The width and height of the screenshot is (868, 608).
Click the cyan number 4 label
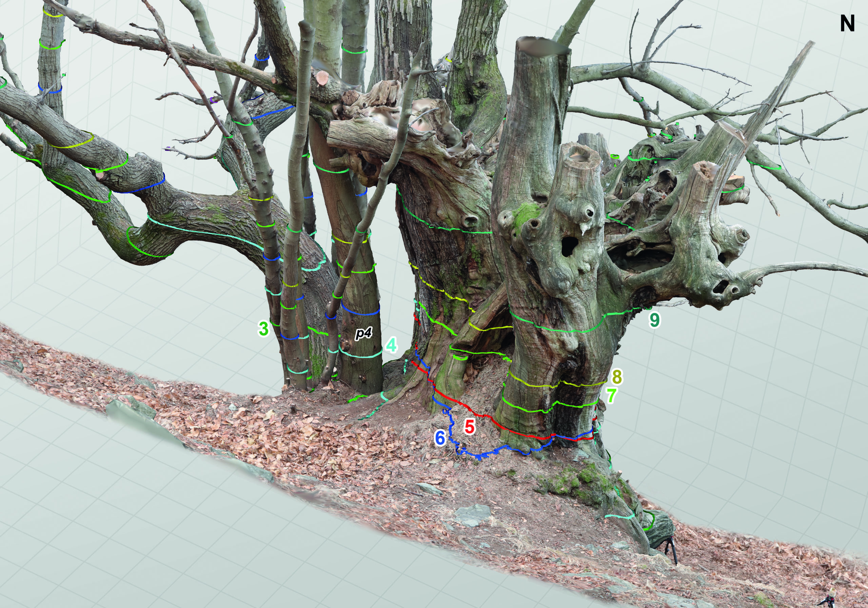(391, 345)
